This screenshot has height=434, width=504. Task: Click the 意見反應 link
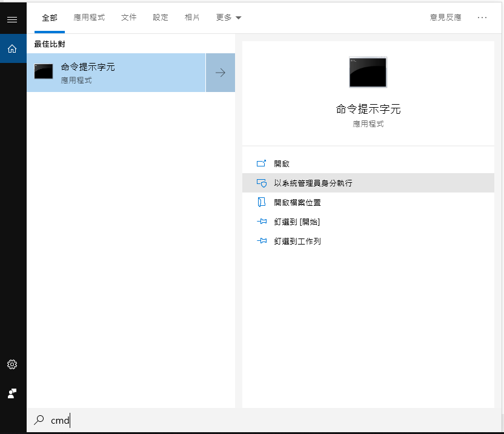pos(445,18)
